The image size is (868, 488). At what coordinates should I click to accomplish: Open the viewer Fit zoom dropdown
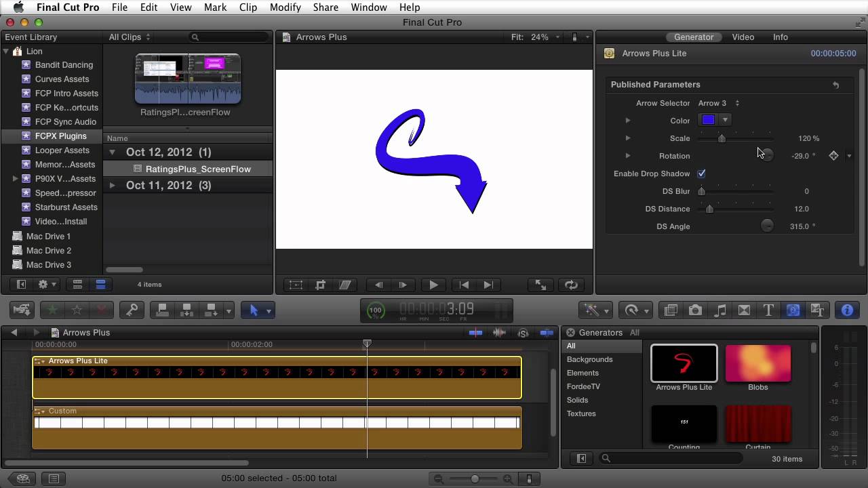[x=536, y=37]
